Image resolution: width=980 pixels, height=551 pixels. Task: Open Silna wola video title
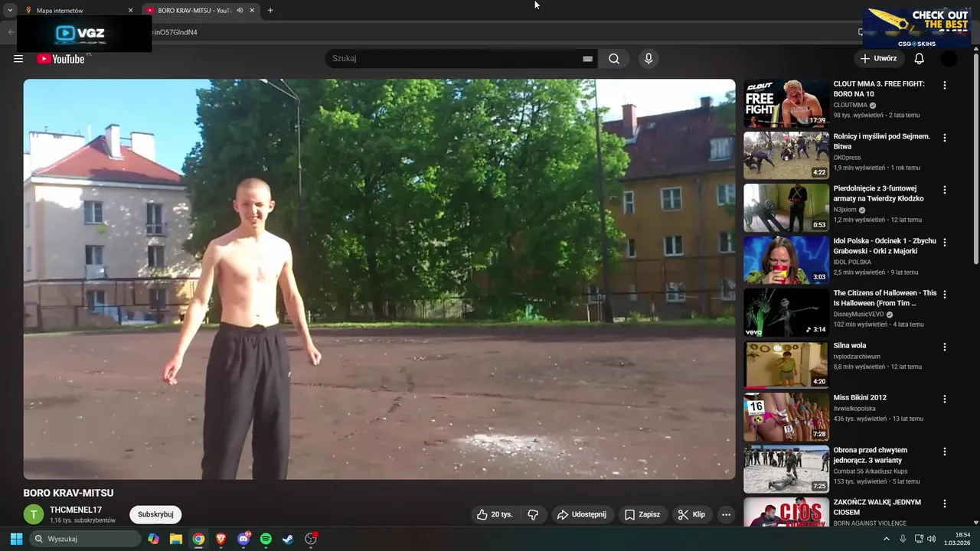click(x=850, y=346)
